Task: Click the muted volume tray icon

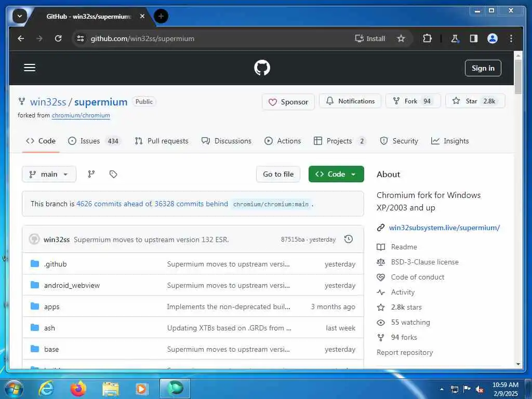Action: 480,389
